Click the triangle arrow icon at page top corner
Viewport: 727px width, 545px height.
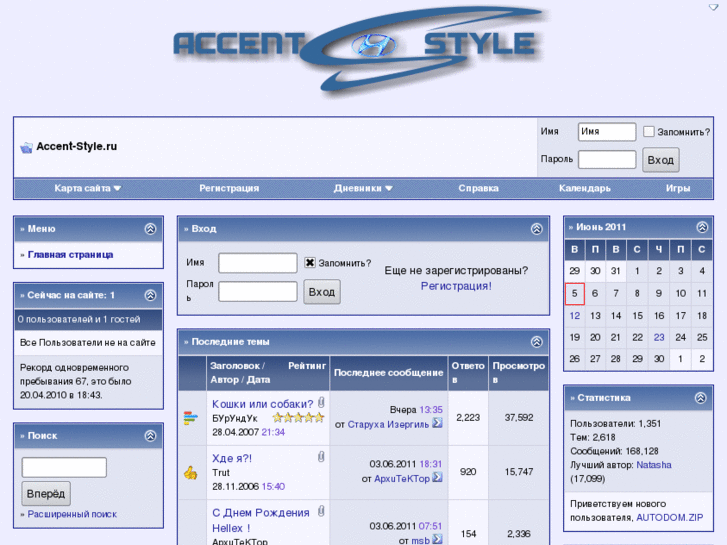click(x=713, y=7)
